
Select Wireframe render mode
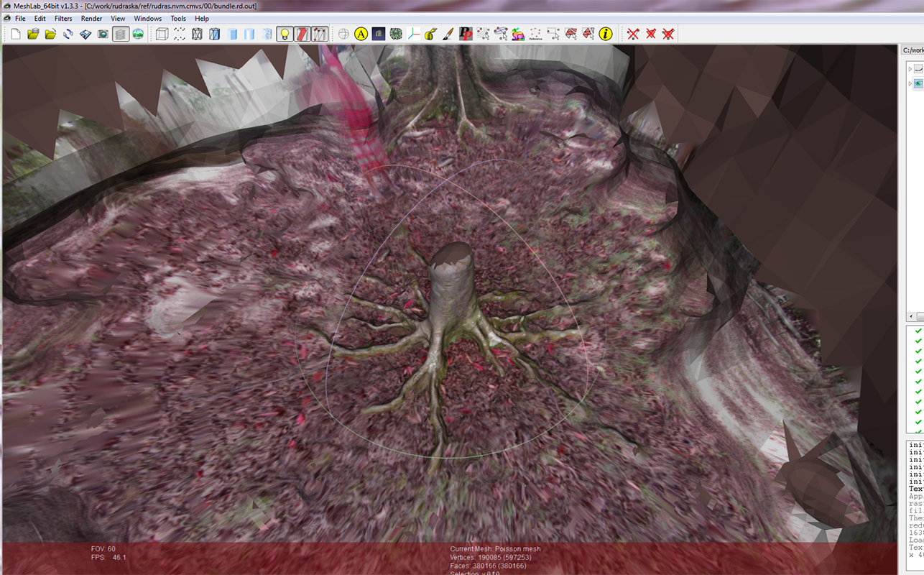point(197,34)
